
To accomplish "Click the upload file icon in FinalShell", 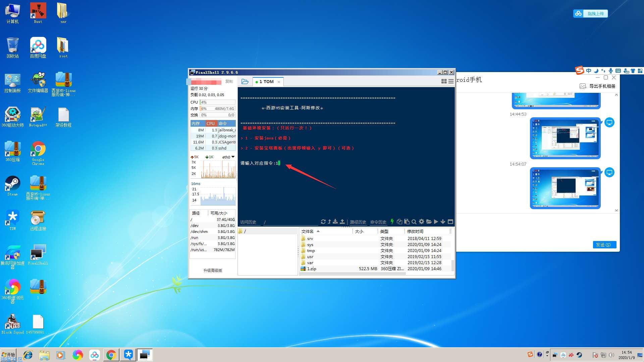I will [x=342, y=222].
